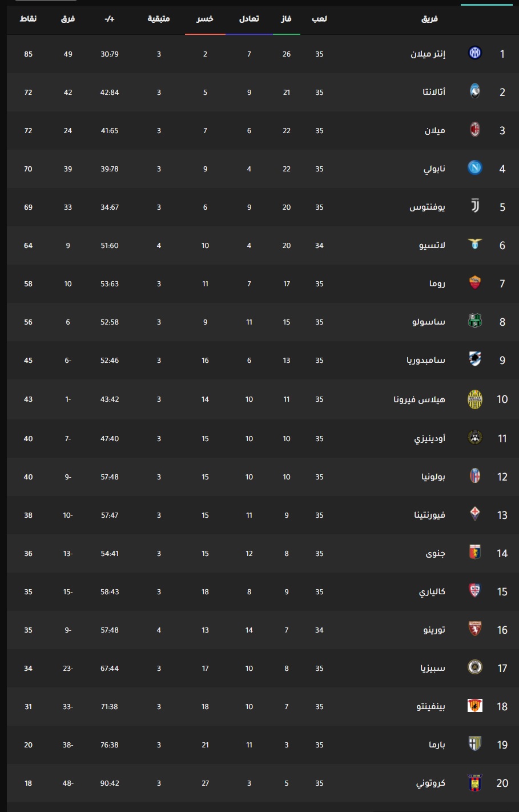Click the Juventus logo icon
Viewport: 519px width, 812px height.
[475, 206]
